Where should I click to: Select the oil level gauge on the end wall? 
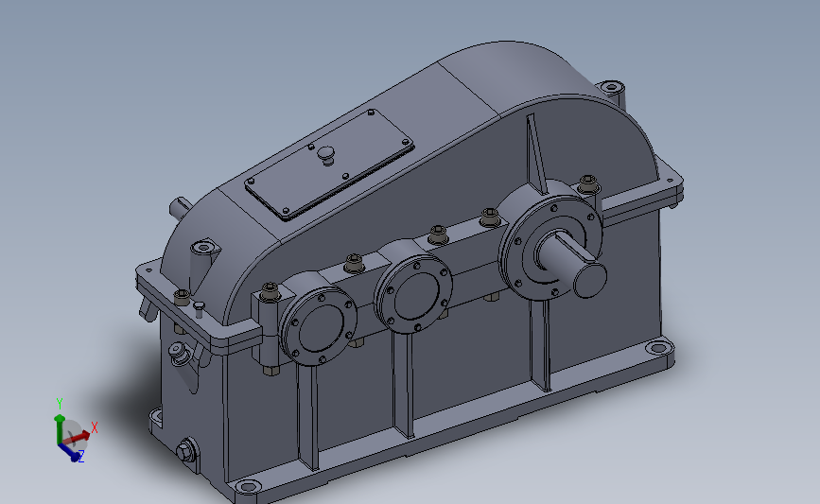click(179, 354)
